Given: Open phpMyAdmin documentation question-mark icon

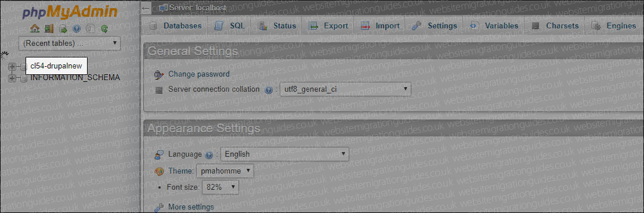Looking at the screenshot, I should pyautogui.click(x=77, y=29).
